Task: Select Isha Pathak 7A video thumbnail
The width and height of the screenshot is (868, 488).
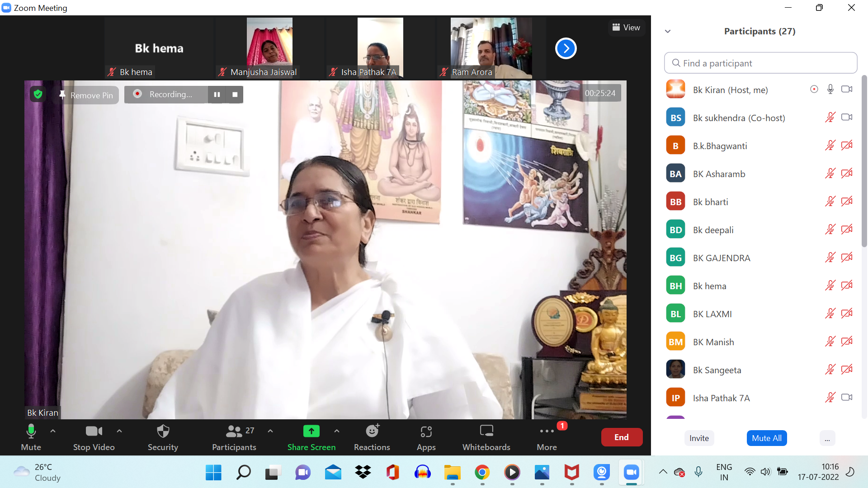Action: click(380, 48)
